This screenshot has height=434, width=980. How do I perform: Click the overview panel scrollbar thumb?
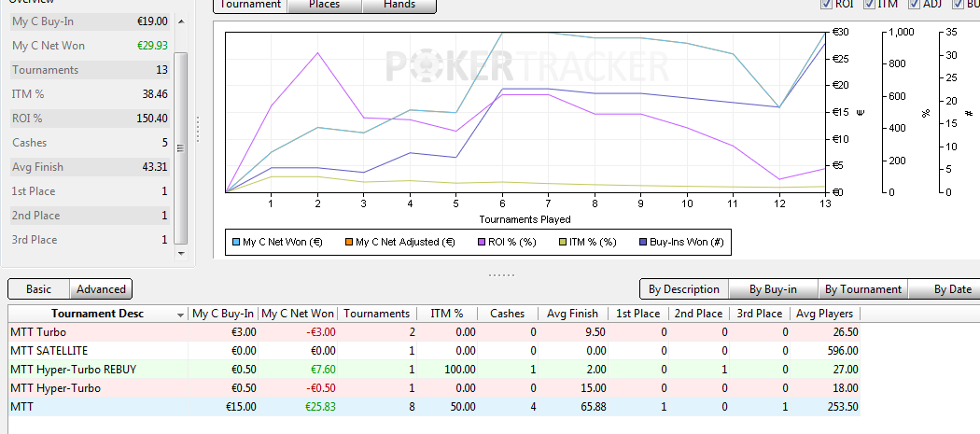coord(181,148)
